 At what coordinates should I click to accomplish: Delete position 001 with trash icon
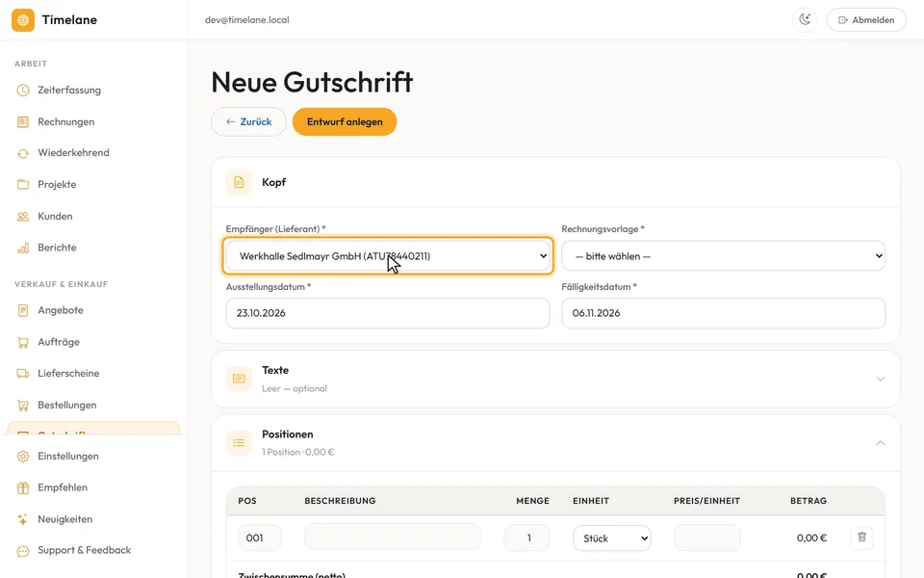(x=861, y=538)
